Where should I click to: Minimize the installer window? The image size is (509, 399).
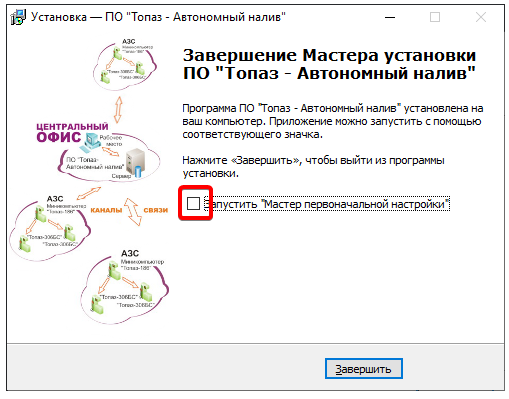click(x=390, y=17)
